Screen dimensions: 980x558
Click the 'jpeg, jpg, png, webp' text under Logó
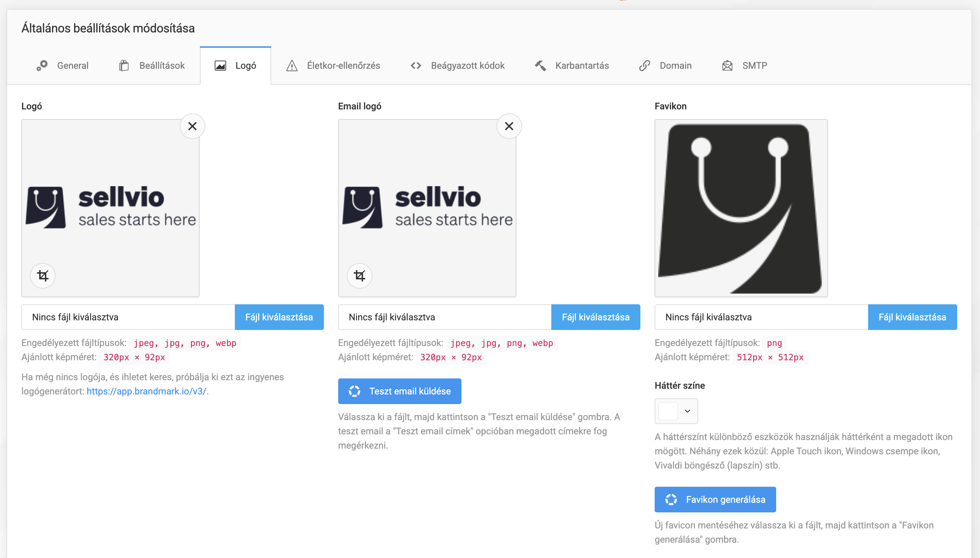(185, 343)
